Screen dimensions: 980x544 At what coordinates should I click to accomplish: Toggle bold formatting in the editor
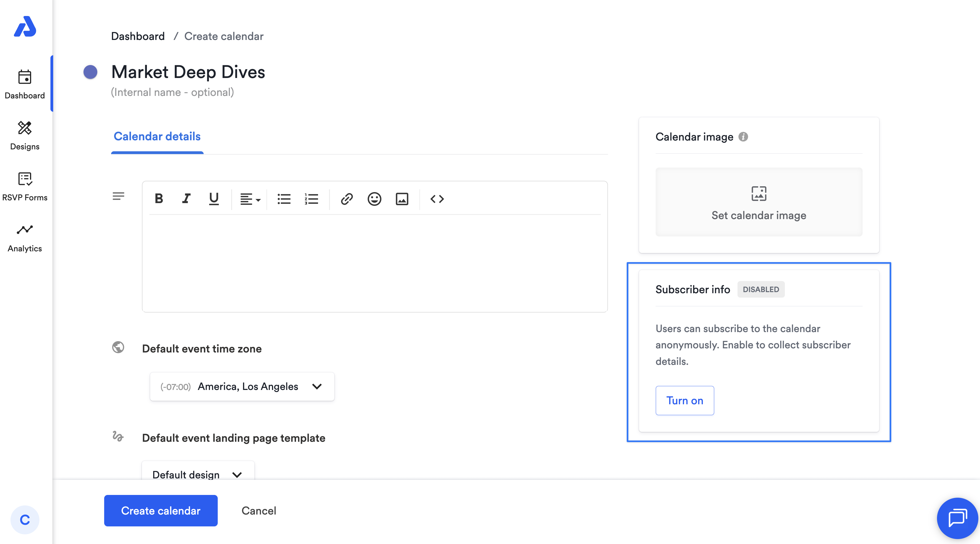[x=159, y=199]
